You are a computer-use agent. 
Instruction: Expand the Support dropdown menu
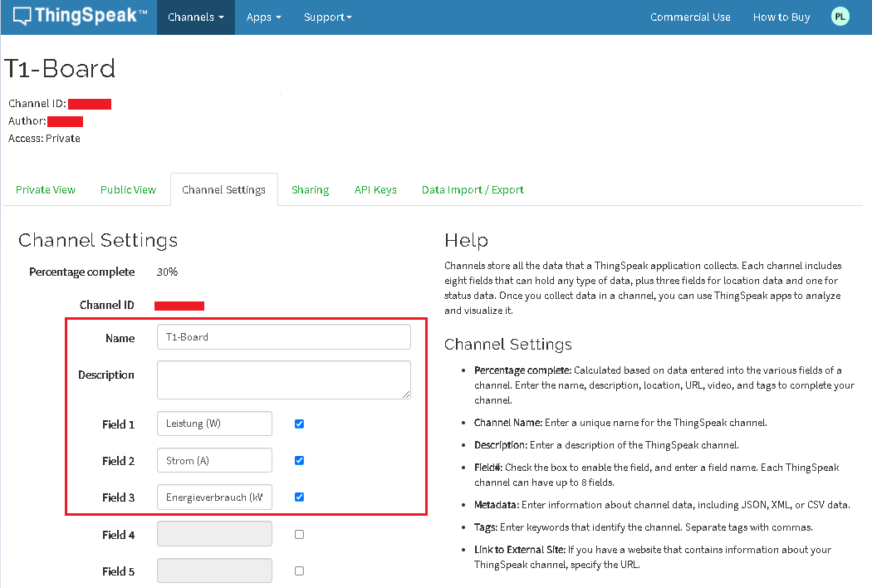tap(327, 17)
